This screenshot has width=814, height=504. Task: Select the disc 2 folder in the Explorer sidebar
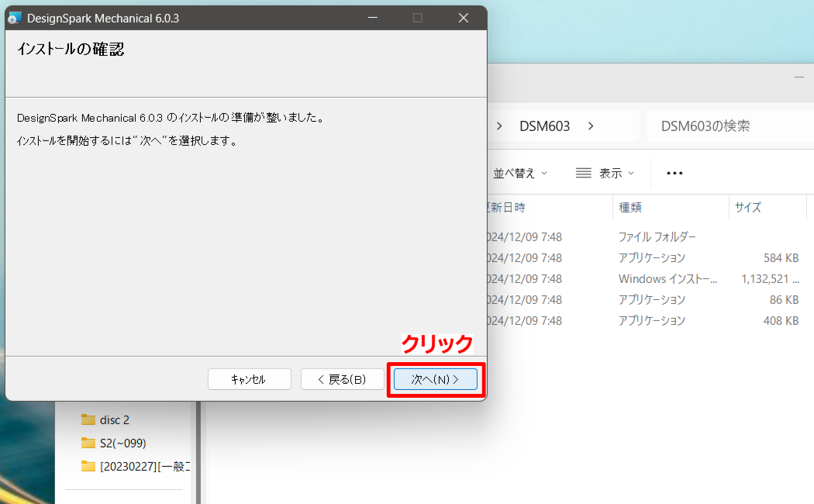point(114,420)
